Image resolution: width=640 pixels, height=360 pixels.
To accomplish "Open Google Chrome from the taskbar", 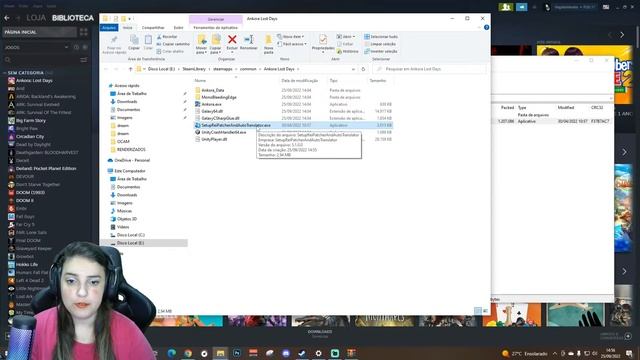I will pos(188,353).
